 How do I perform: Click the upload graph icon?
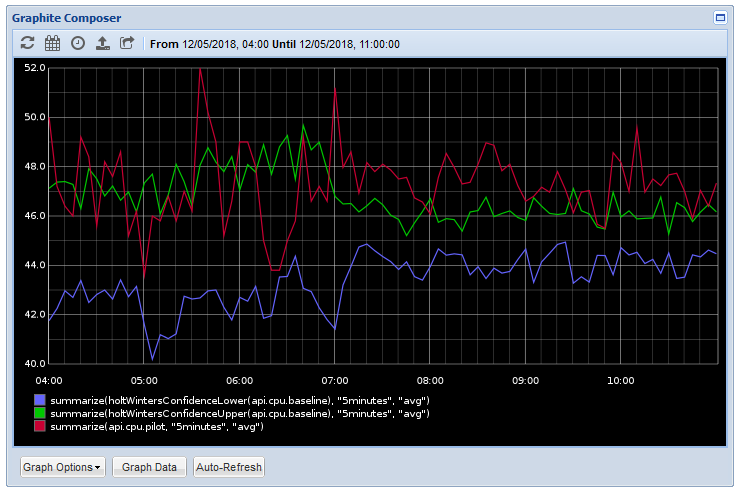[103, 43]
